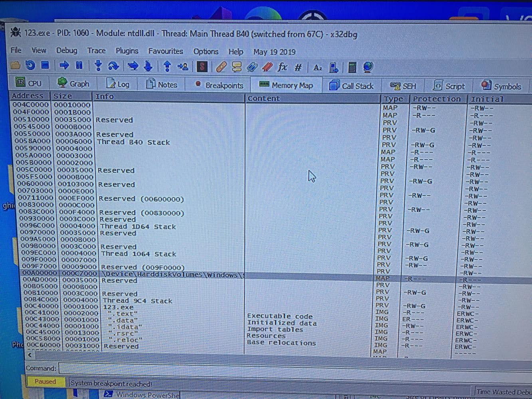Click the globe icon in the toolbar
The image size is (532, 399).
coord(368,68)
